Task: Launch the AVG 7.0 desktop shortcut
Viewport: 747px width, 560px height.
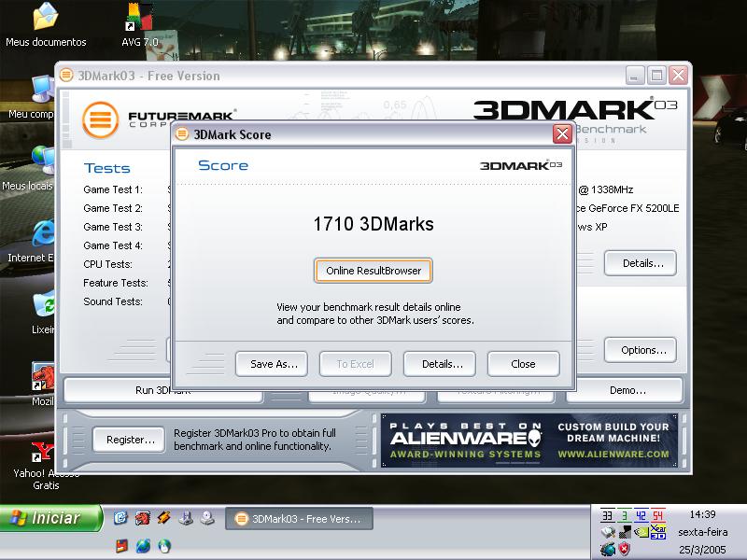Action: pyautogui.click(x=139, y=25)
